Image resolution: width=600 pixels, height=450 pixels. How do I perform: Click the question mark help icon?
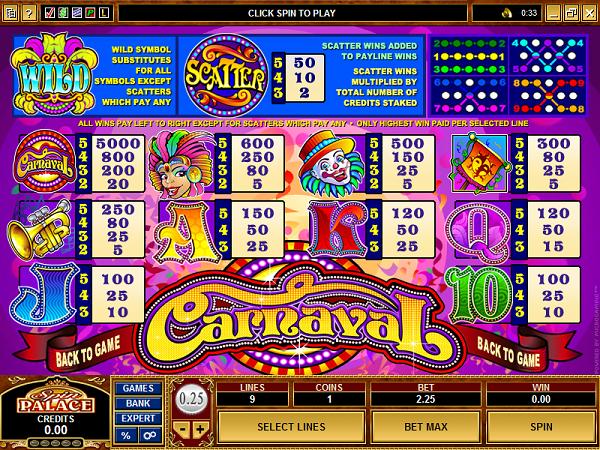coord(29,13)
